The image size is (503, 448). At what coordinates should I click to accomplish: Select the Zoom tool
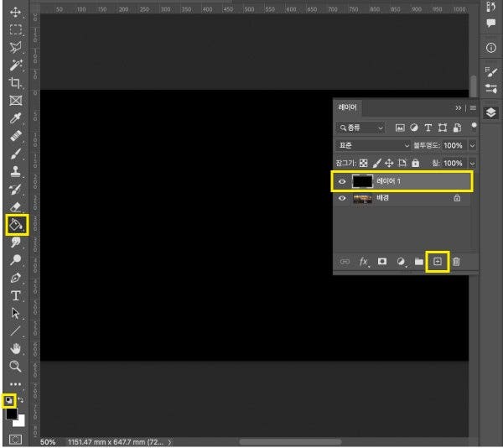pyautogui.click(x=15, y=366)
